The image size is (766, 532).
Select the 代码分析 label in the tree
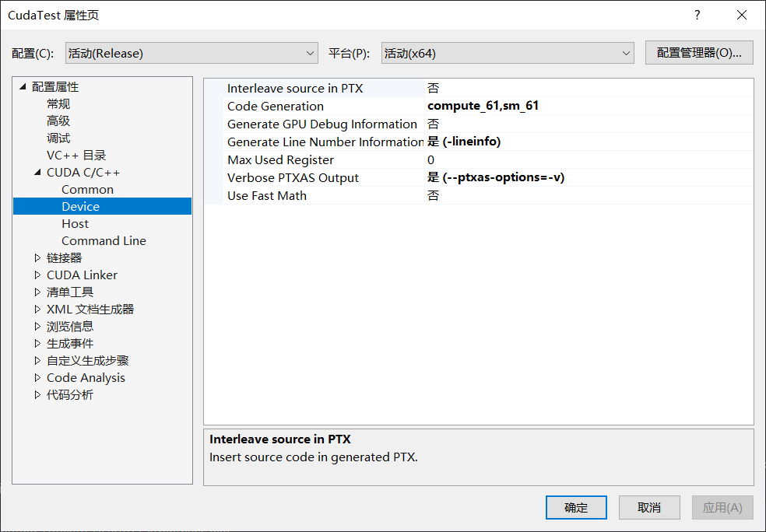(x=70, y=395)
